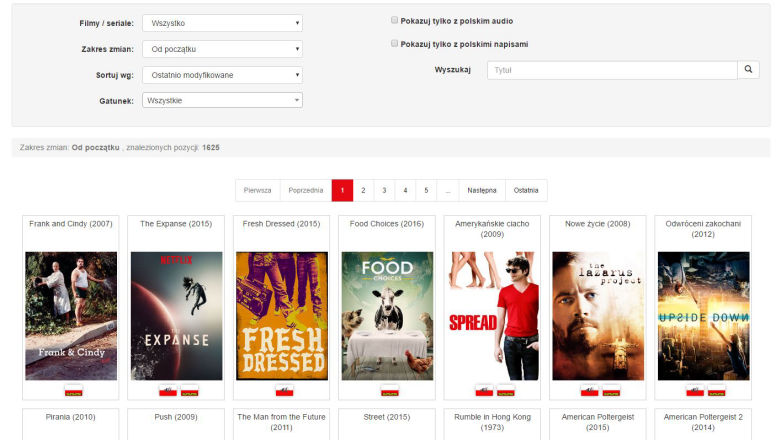
Task: Open The Lazarus Project poster
Action: click(598, 316)
